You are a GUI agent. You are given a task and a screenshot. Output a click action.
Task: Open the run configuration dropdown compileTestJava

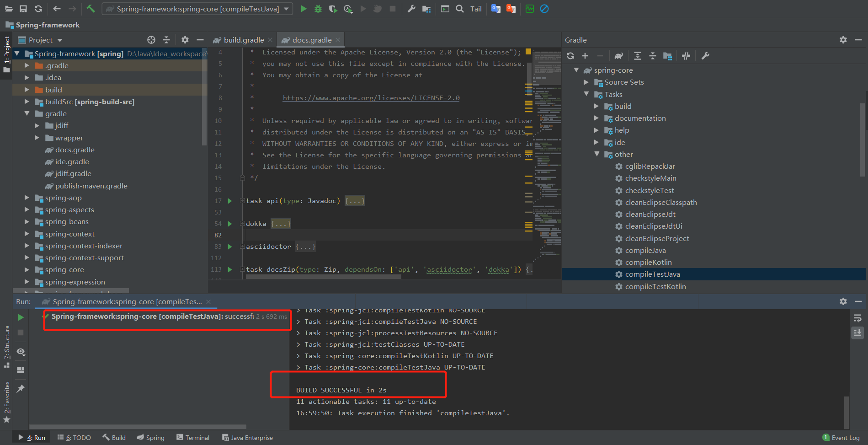tap(197, 9)
